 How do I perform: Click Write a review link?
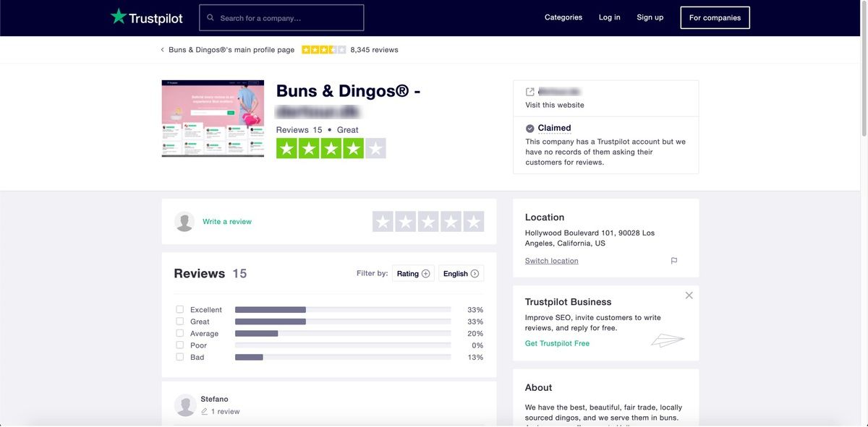[x=227, y=222]
